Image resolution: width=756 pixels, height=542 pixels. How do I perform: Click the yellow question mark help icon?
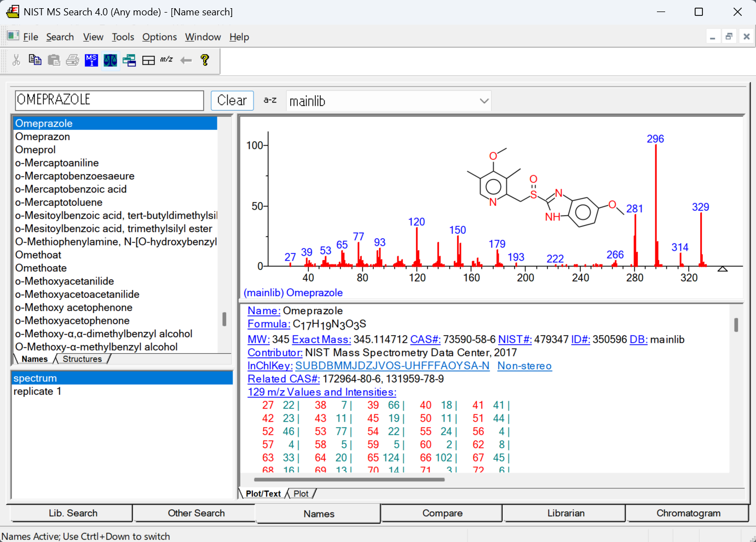[205, 60]
